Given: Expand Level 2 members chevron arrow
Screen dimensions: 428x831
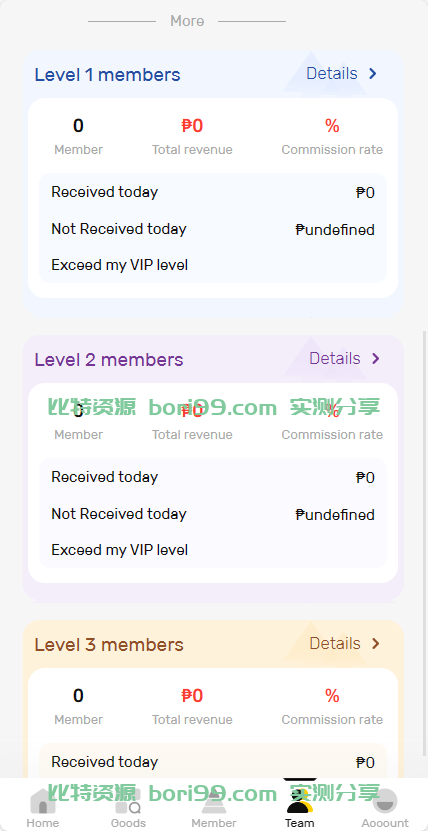Looking at the screenshot, I should tap(376, 359).
